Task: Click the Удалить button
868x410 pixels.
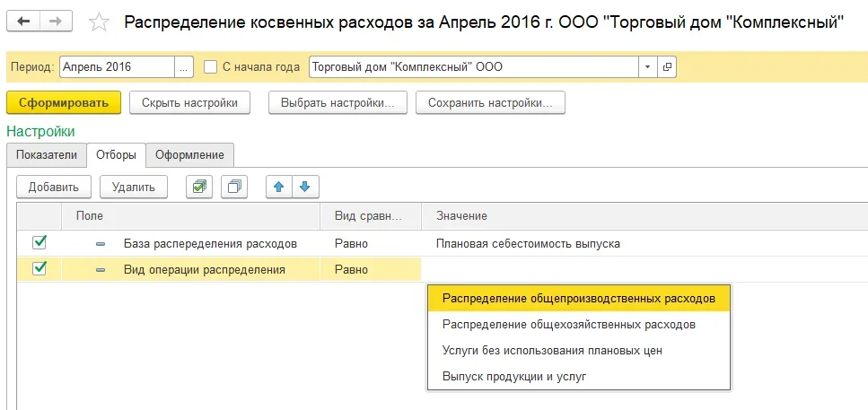Action: [134, 187]
